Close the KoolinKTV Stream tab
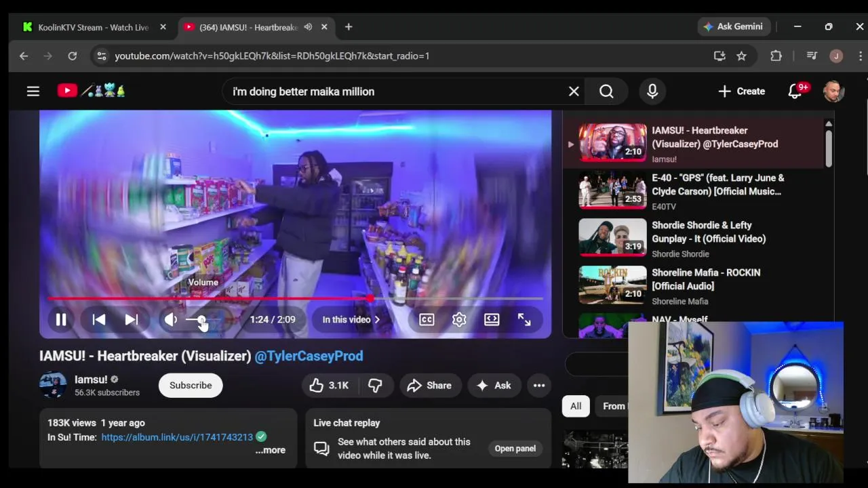868x488 pixels. [x=163, y=27]
